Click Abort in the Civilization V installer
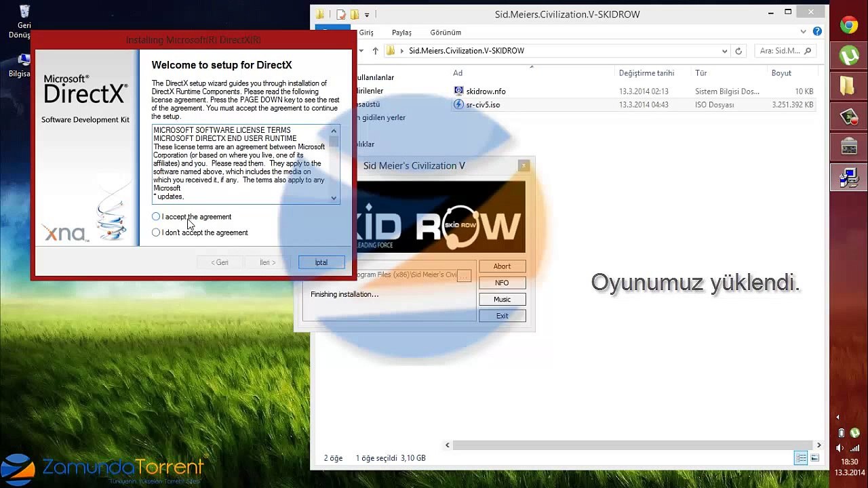This screenshot has width=868, height=488. pos(502,266)
